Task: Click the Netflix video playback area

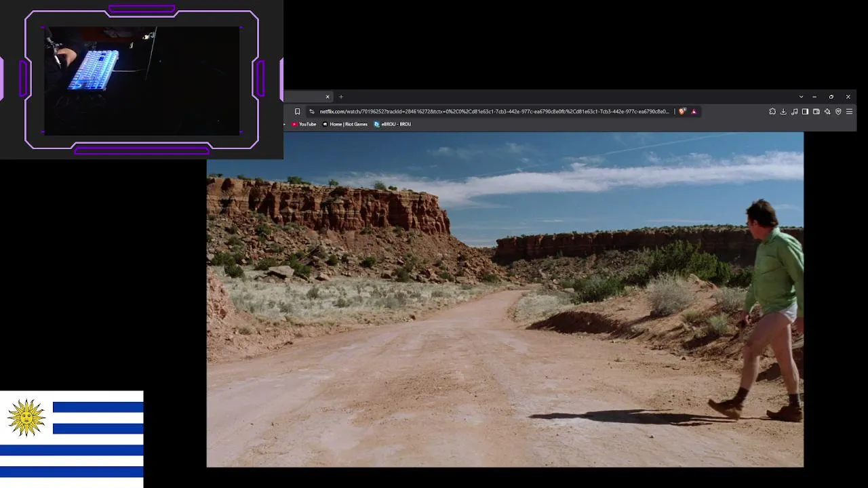Action: click(x=505, y=300)
